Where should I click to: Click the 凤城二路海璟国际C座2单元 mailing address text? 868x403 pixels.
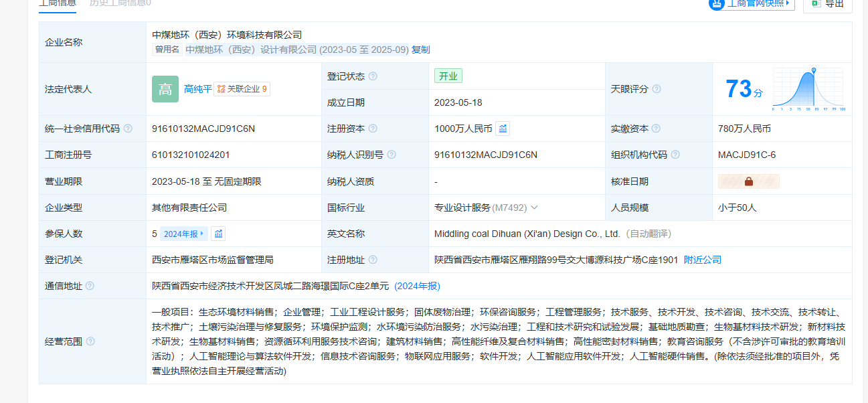tap(270, 286)
